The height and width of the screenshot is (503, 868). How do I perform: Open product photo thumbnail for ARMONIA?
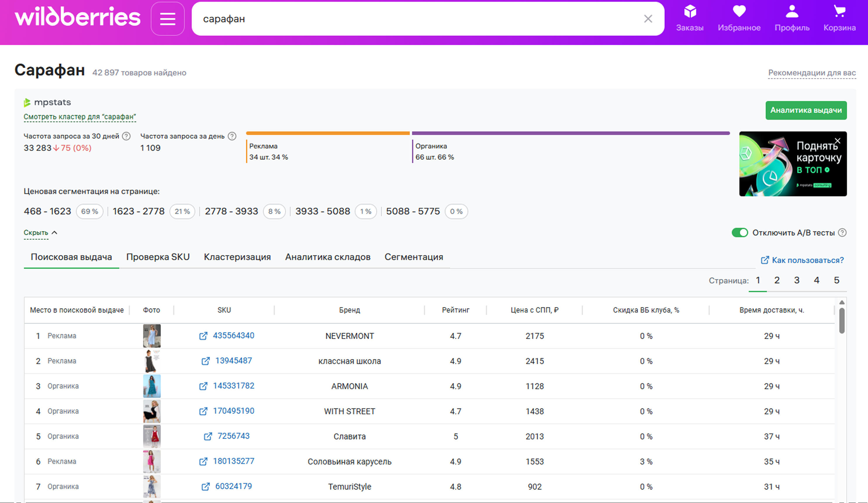(152, 386)
